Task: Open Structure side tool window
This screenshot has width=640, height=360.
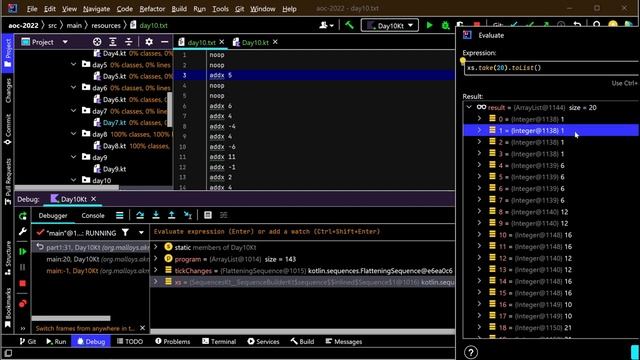Action: tap(8, 258)
